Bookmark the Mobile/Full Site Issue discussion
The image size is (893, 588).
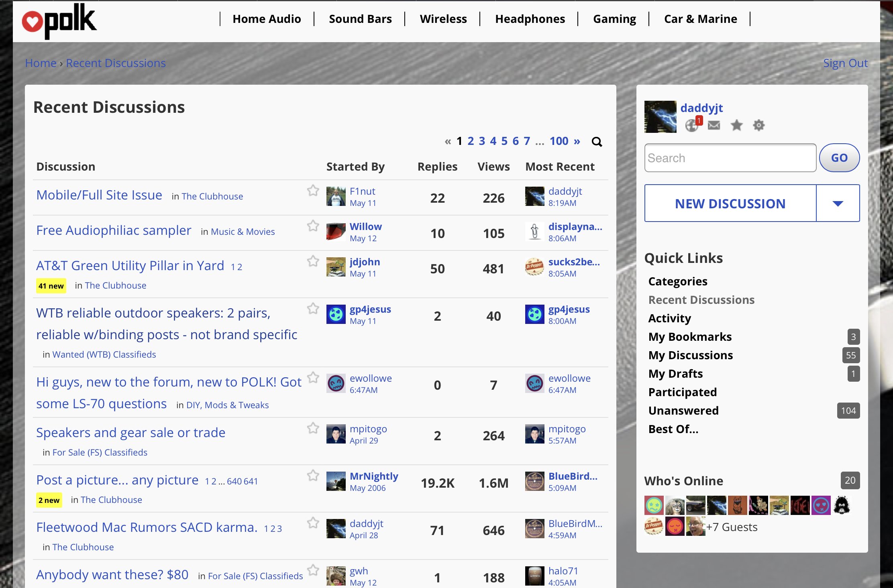313,190
